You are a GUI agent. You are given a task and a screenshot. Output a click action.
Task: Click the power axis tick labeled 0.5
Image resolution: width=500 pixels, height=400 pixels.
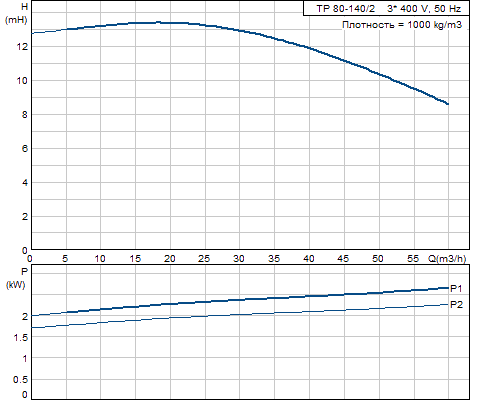point(20,380)
